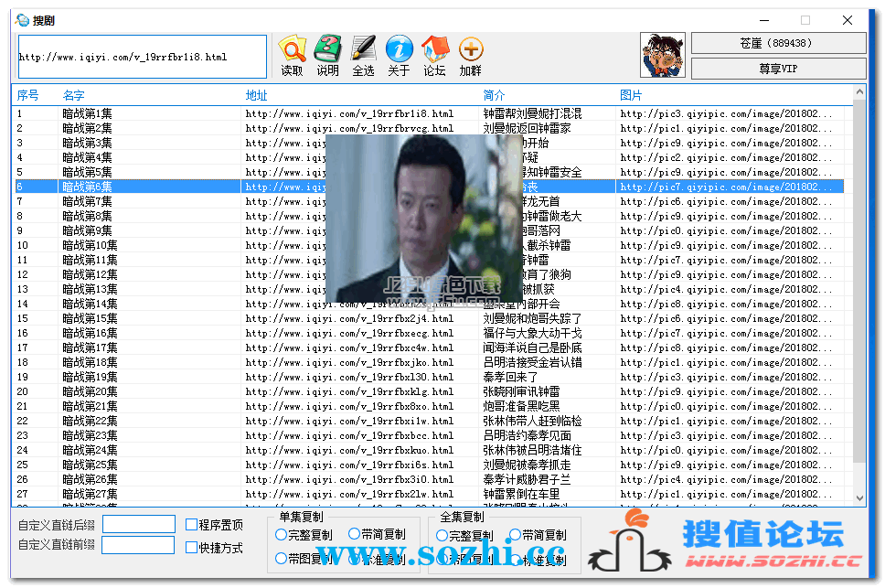Select the image URL in 暗战第8集 row
The image size is (885, 588).
[726, 216]
